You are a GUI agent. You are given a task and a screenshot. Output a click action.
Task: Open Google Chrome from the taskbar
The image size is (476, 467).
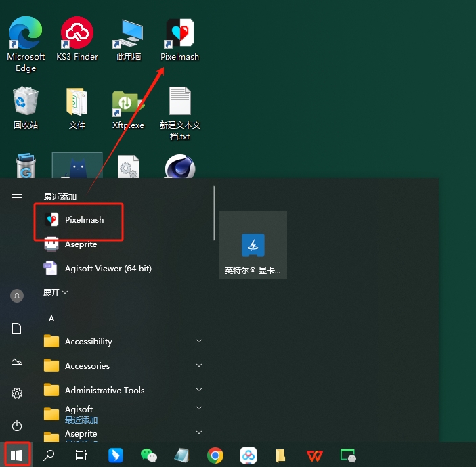pos(215,455)
